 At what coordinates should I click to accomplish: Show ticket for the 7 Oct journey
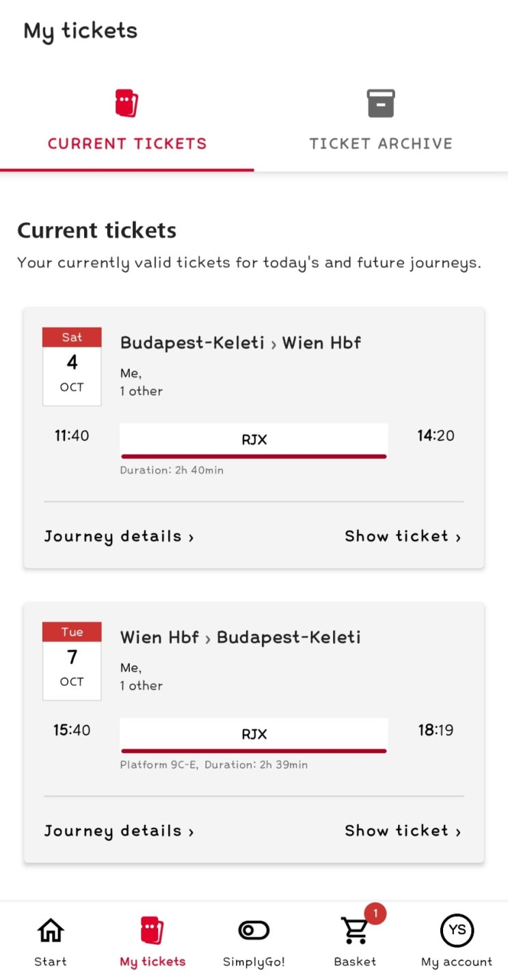point(403,831)
